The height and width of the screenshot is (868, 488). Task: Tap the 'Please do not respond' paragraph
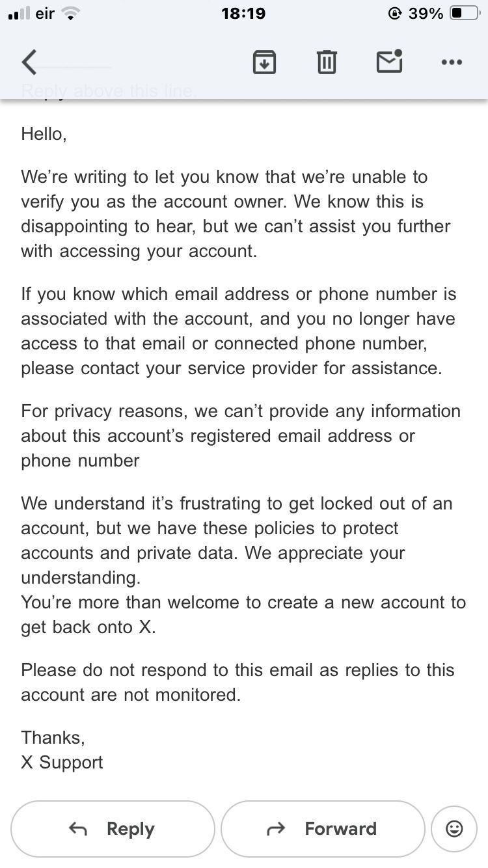237,682
